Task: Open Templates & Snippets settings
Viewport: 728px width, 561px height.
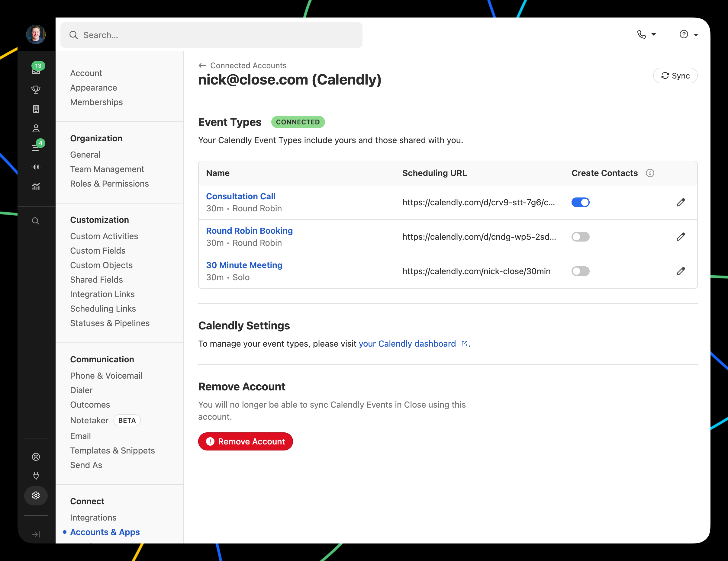Action: click(112, 450)
